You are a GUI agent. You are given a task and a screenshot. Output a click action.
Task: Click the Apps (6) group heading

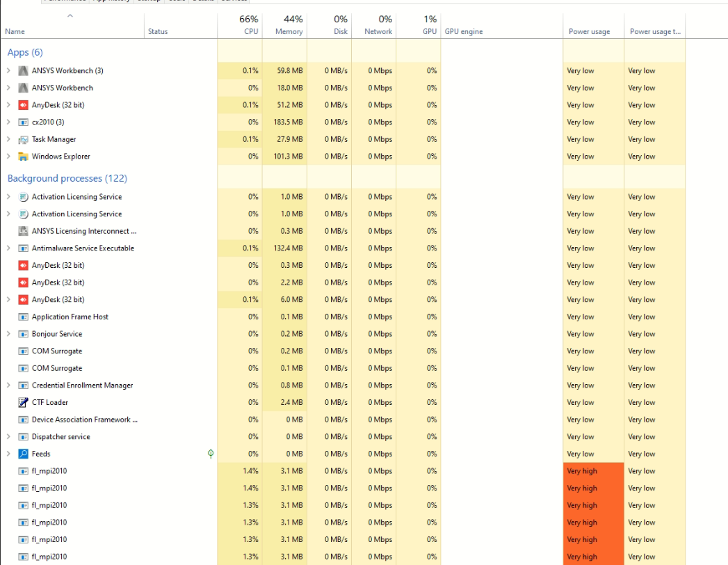pos(25,52)
